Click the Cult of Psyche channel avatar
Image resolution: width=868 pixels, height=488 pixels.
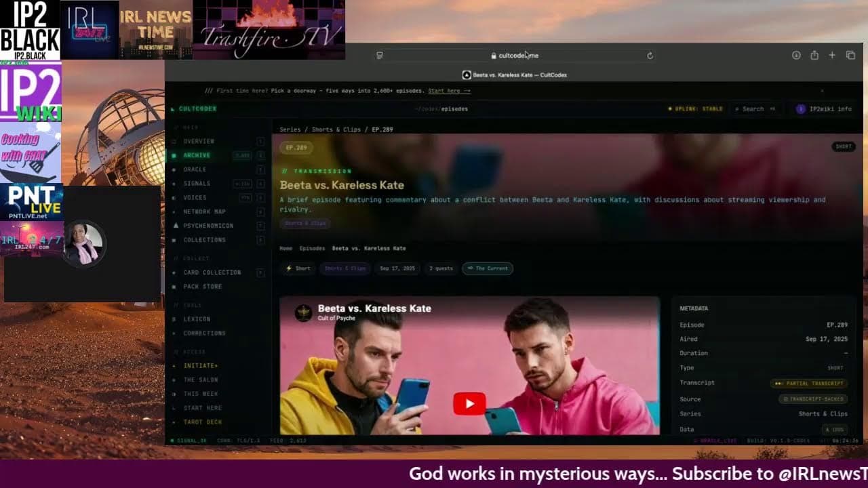(x=303, y=312)
